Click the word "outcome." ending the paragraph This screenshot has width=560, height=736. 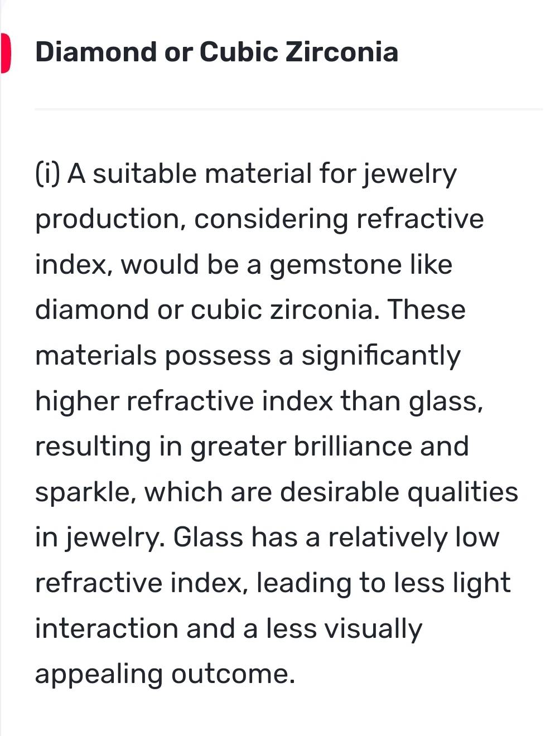(x=232, y=674)
